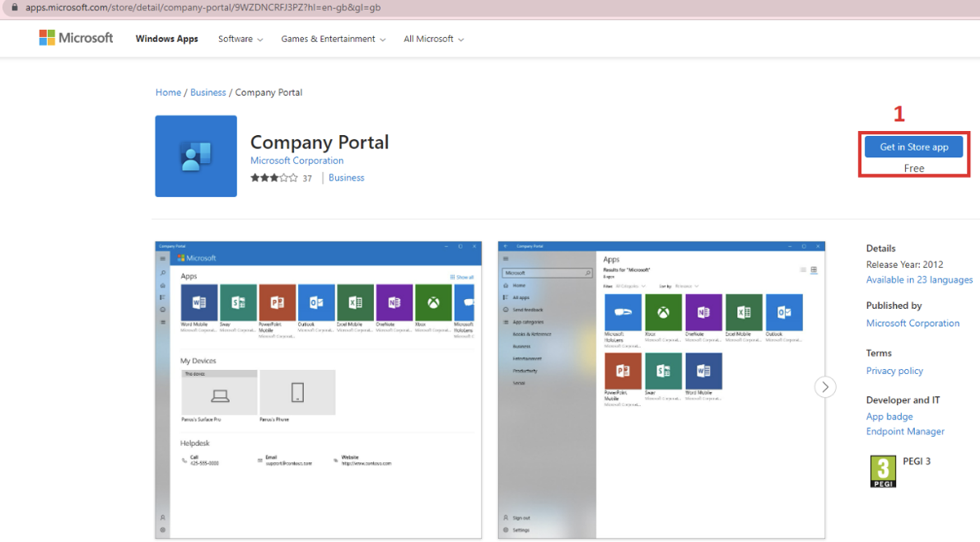Image resolution: width=980 pixels, height=542 pixels.
Task: Click the star rating icons
Action: [x=274, y=178]
